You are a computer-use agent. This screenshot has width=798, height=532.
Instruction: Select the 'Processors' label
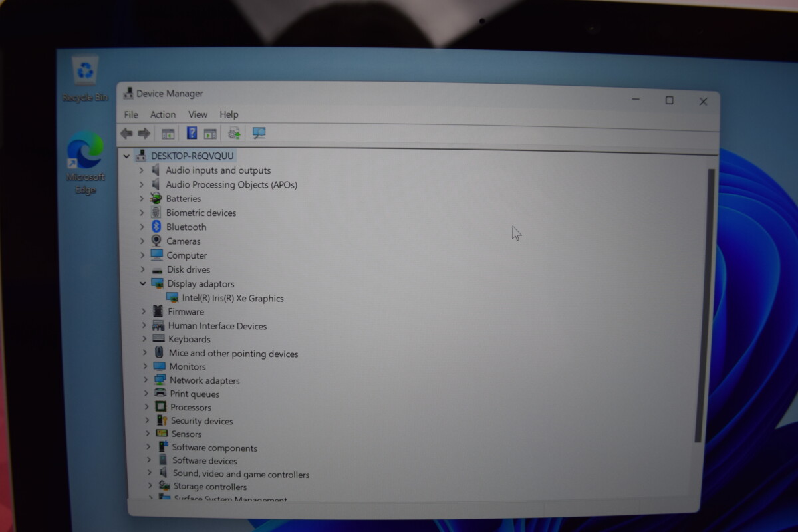click(191, 407)
